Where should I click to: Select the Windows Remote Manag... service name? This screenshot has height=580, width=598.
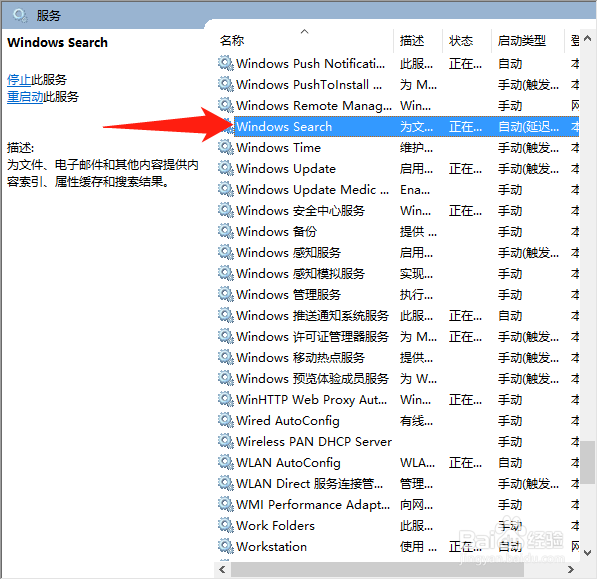pyautogui.click(x=314, y=105)
